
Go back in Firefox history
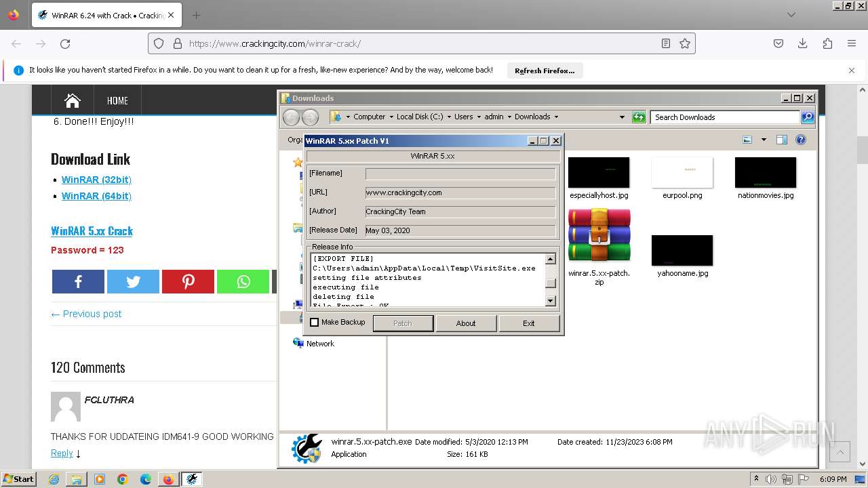[x=16, y=43]
